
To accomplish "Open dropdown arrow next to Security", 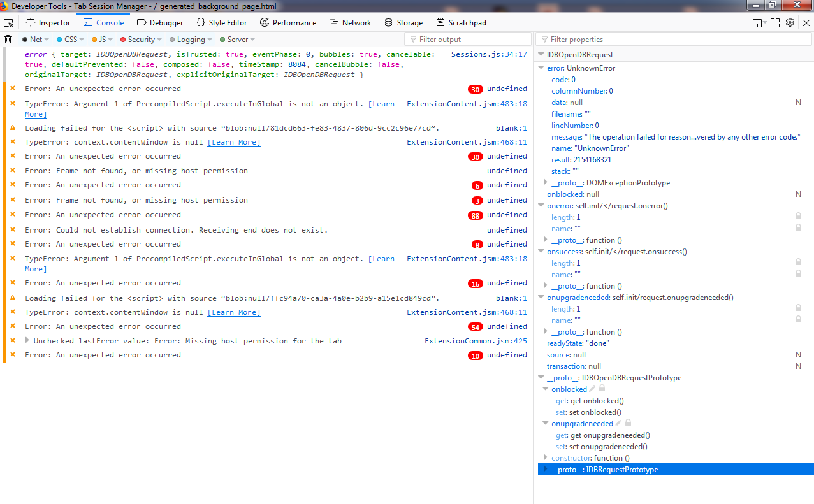I will coord(160,40).
